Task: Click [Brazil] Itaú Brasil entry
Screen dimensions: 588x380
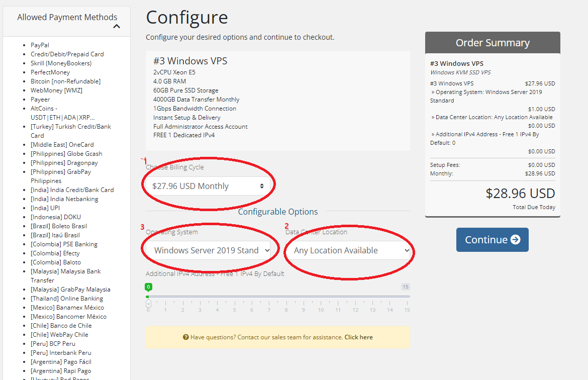Action: pyautogui.click(x=55, y=235)
